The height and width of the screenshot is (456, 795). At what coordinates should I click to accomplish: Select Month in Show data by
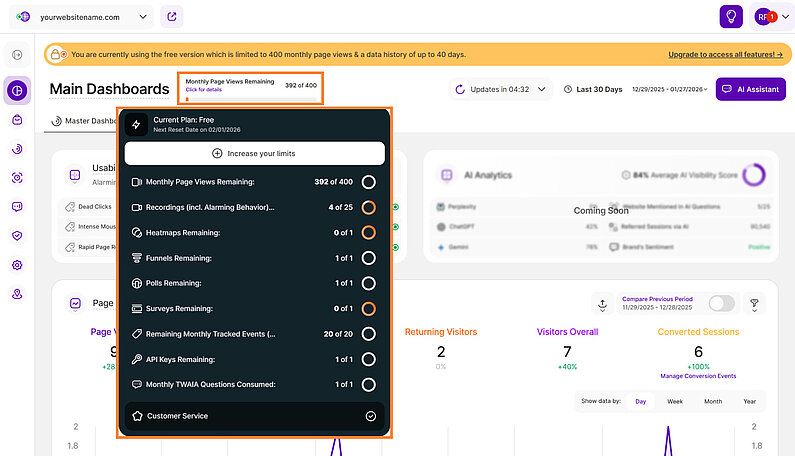pos(712,401)
